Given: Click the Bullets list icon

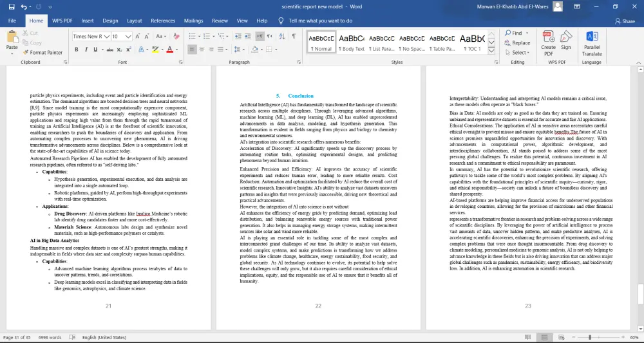Looking at the screenshot, I should click(x=192, y=37).
